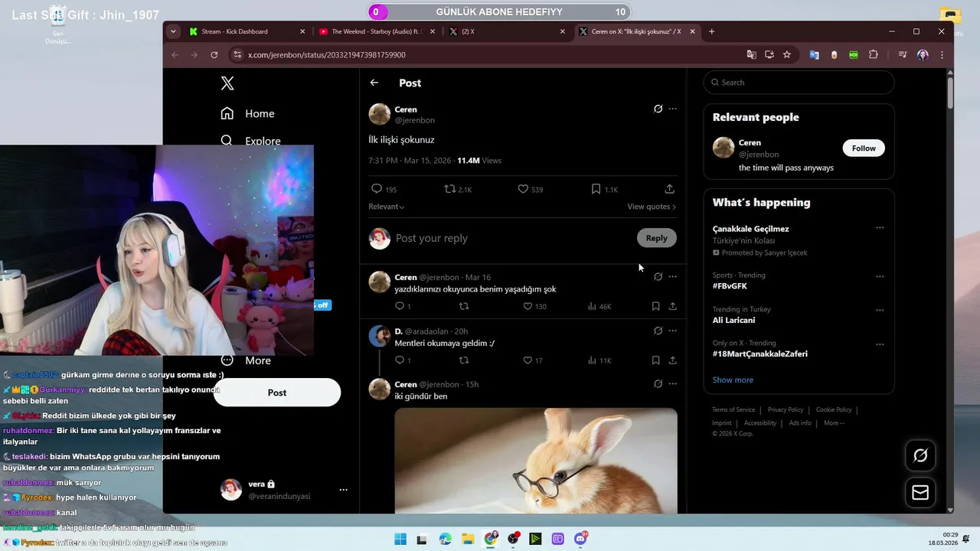Open the bunny with glasses image
Screen dimensions: 980x551
click(536, 461)
